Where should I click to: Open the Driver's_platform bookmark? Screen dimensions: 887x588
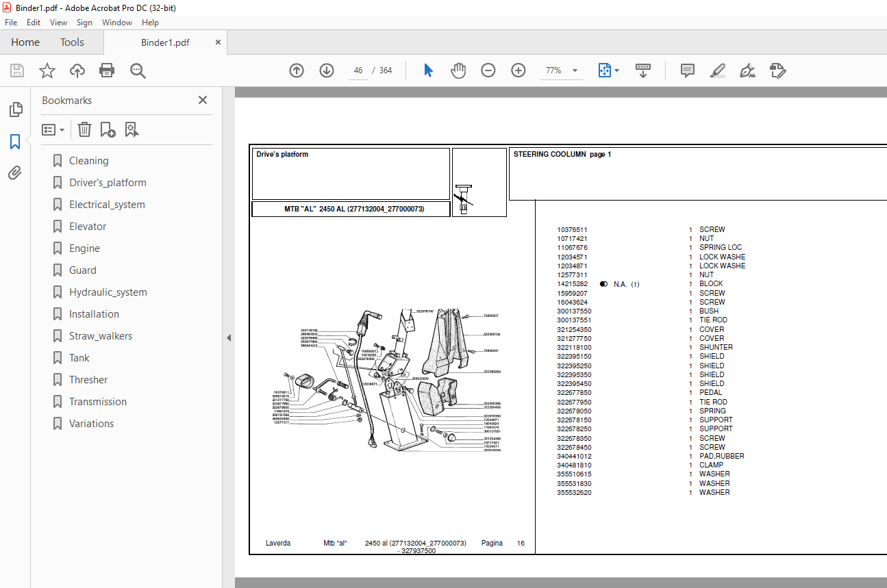pyautogui.click(x=108, y=183)
